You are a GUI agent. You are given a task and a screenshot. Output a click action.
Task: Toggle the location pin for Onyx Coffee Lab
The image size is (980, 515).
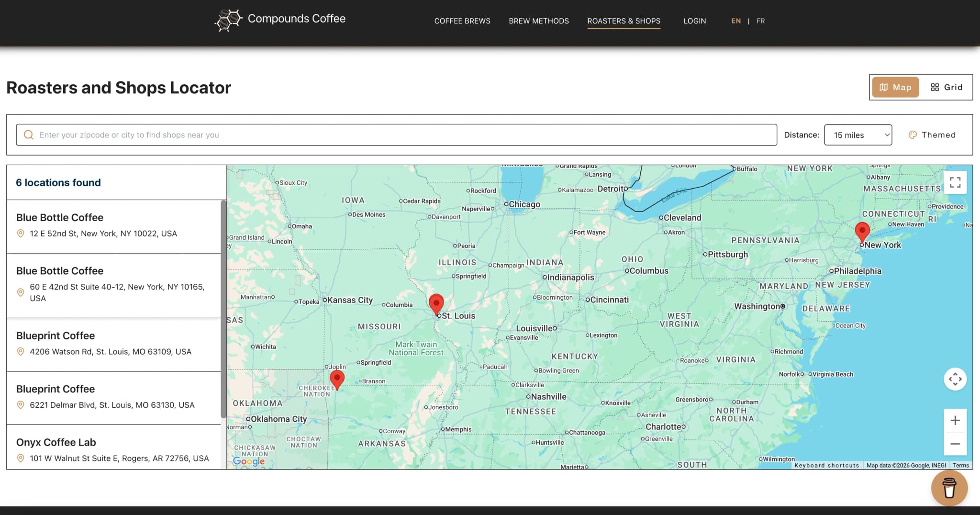click(x=21, y=458)
